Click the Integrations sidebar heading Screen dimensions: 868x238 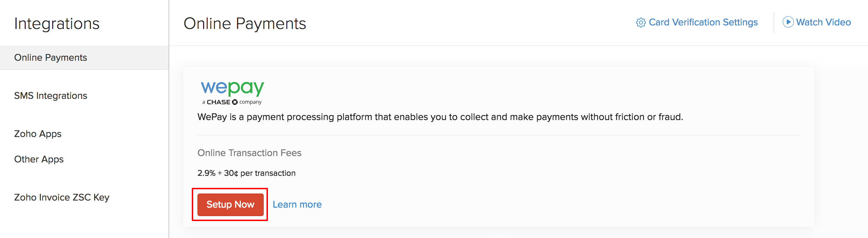pyautogui.click(x=57, y=24)
